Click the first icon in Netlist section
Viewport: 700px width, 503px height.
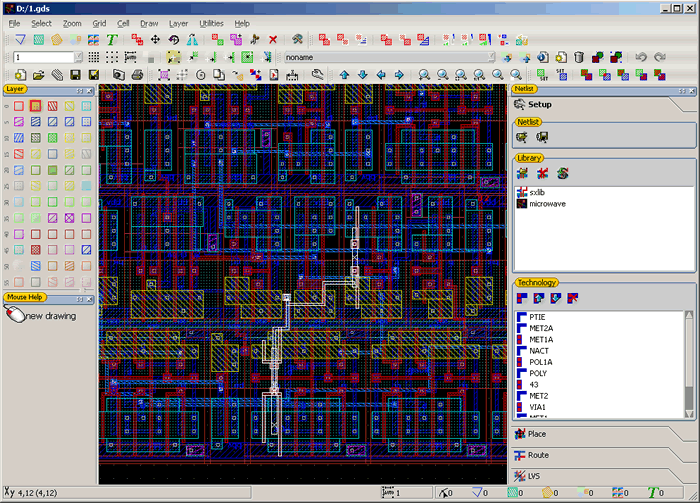tap(521, 137)
